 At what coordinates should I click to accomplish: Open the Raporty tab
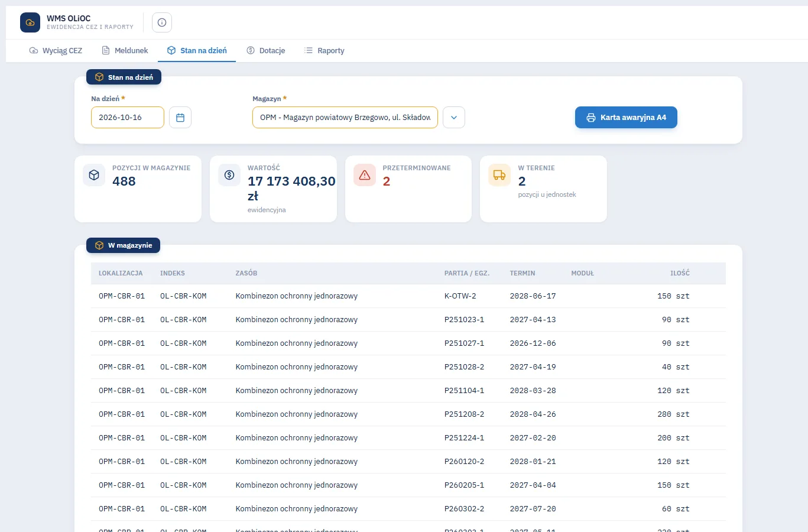324,51
